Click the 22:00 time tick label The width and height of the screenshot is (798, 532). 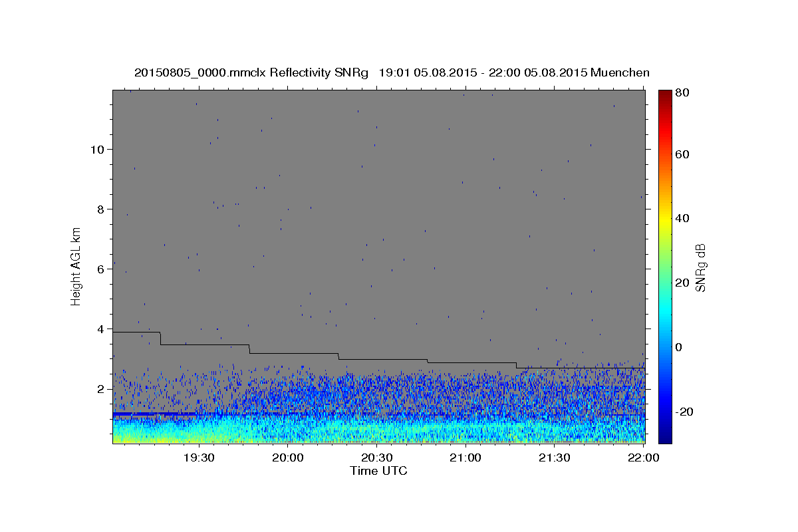point(643,458)
